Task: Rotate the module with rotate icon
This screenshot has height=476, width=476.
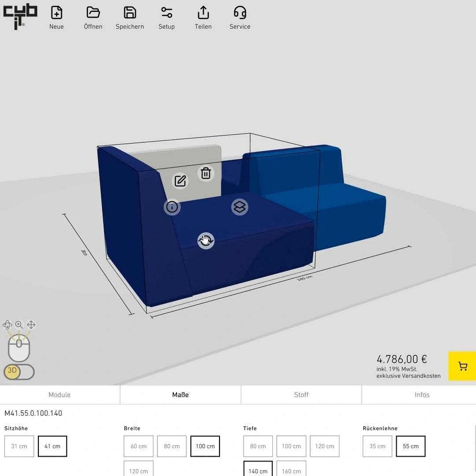Action: tap(206, 241)
